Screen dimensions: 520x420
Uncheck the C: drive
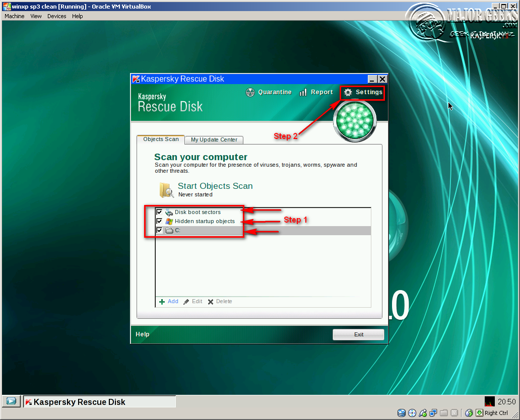coord(160,230)
